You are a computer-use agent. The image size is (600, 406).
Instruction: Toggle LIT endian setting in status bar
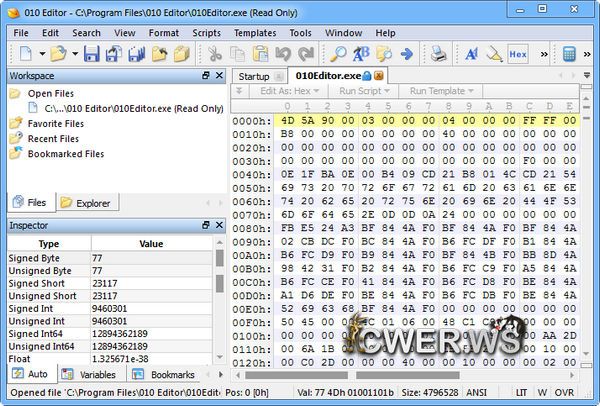[521, 393]
